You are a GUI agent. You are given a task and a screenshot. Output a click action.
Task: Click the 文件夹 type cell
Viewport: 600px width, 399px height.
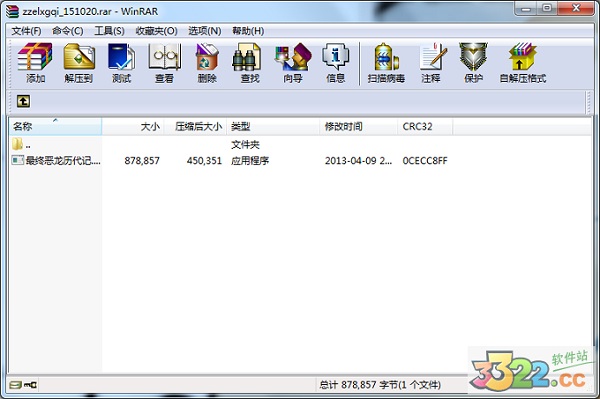pos(245,145)
